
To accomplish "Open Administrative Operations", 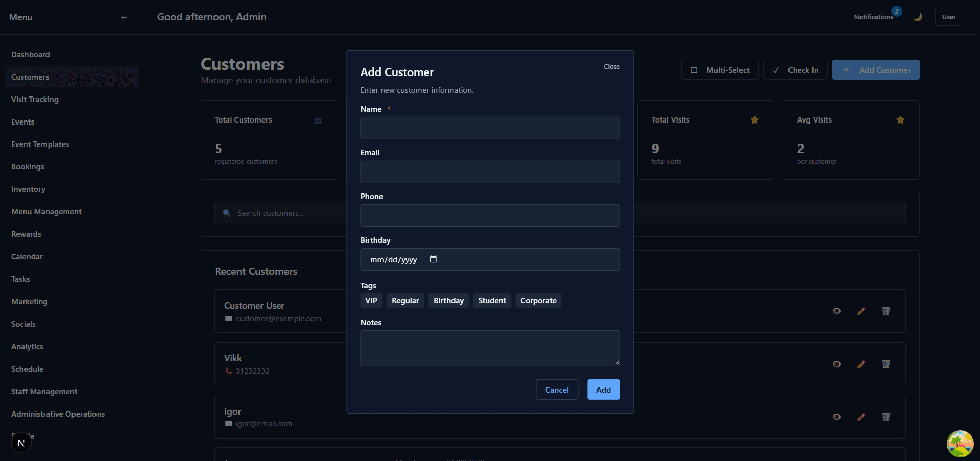I will click(x=71, y=414).
